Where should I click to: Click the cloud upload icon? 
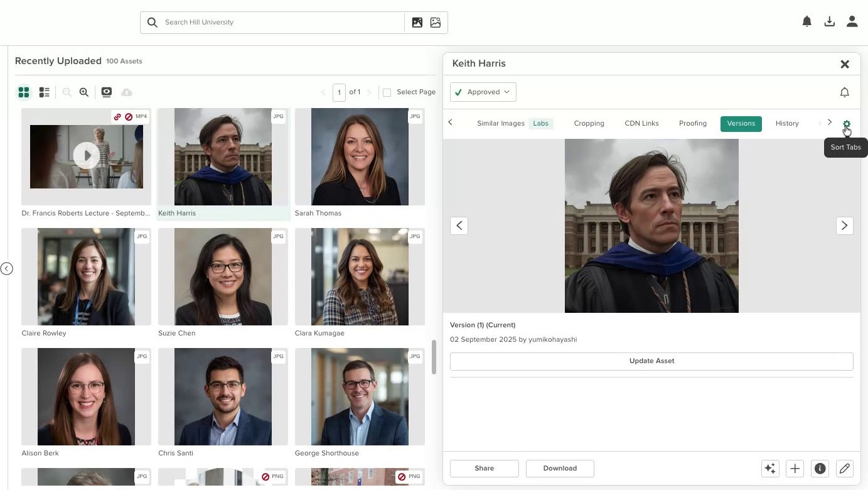[127, 92]
